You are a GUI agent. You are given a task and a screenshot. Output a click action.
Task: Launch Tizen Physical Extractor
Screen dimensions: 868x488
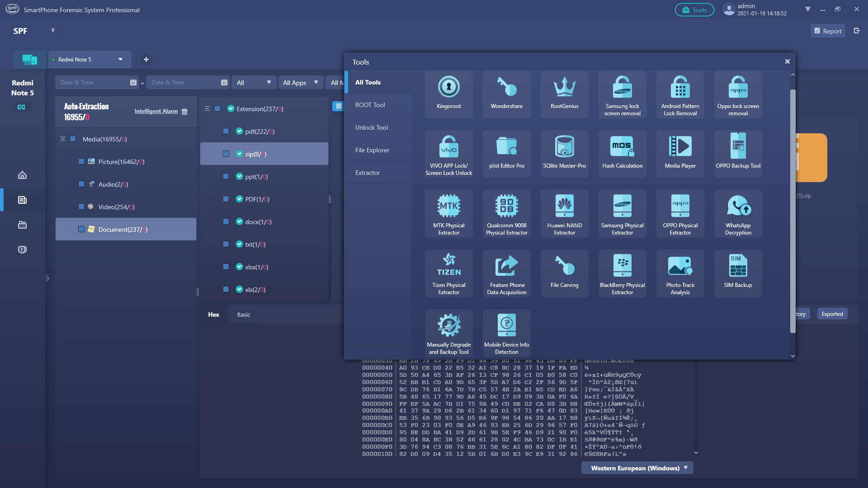point(448,273)
